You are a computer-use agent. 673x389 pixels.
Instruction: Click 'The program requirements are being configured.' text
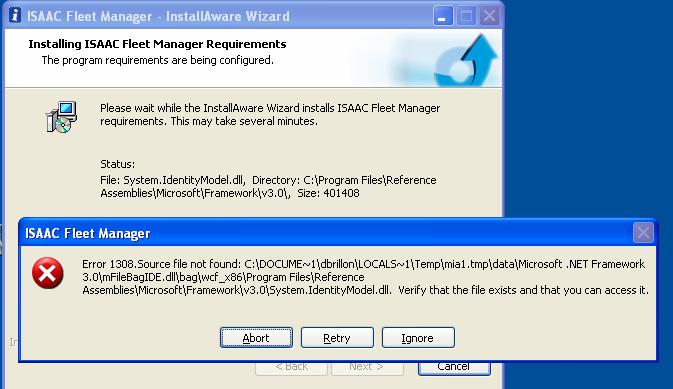(x=158, y=60)
